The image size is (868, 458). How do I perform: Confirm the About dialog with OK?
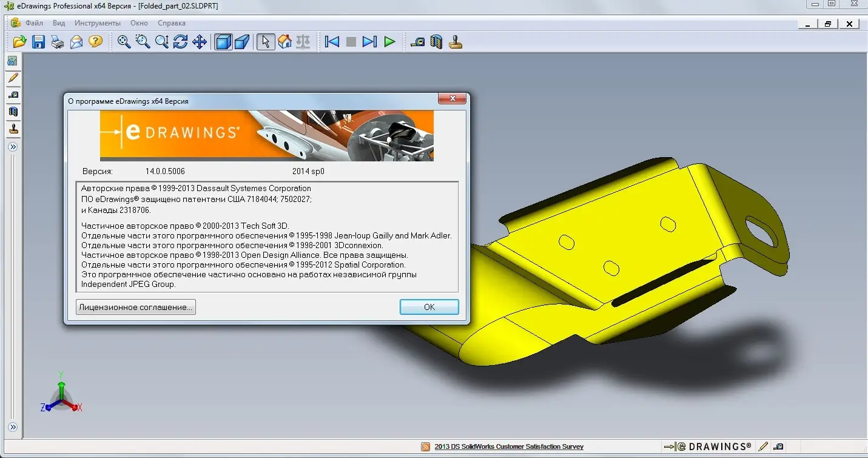pos(429,307)
